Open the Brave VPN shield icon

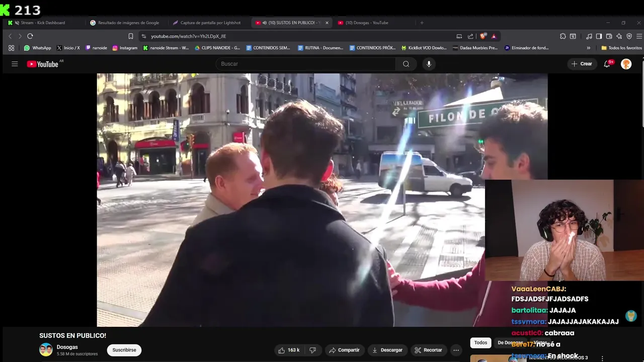[x=629, y=36]
